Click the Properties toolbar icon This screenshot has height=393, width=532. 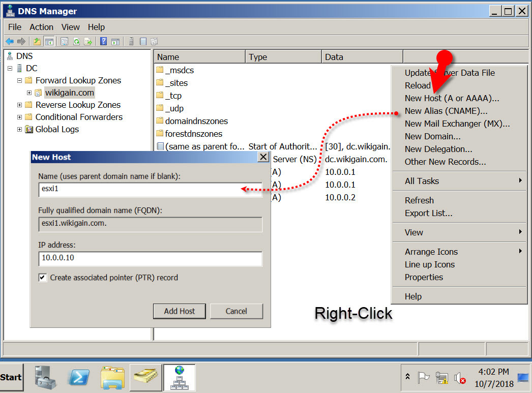coord(64,41)
